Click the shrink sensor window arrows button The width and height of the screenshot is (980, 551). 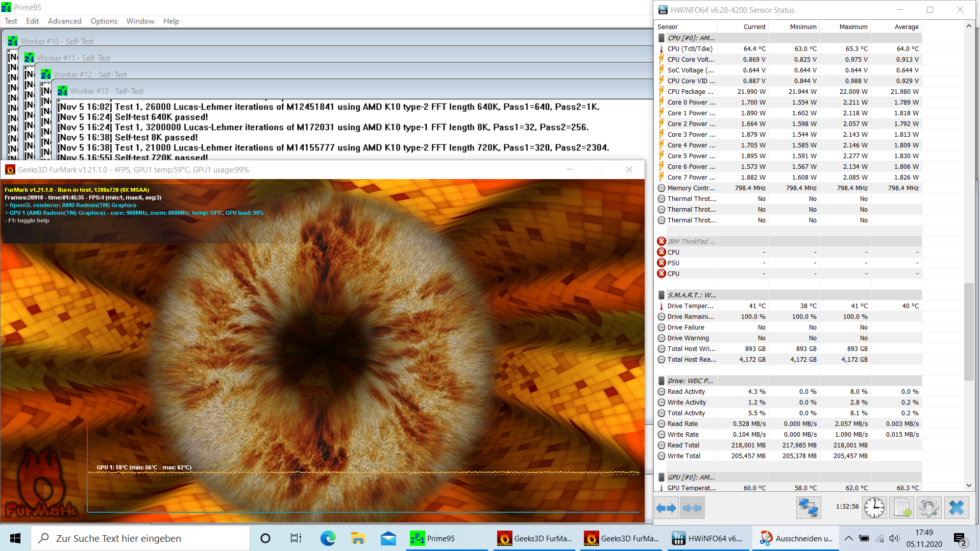pos(692,508)
